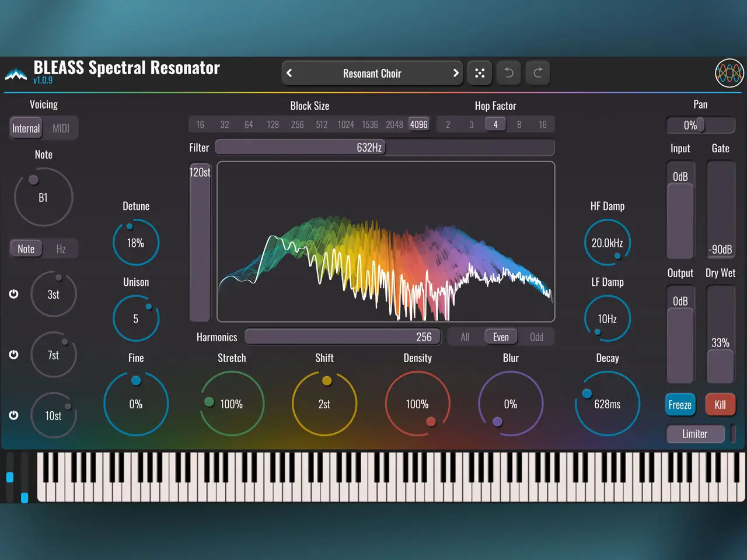Enable the Limiter
The height and width of the screenshot is (560, 747).
click(x=695, y=434)
